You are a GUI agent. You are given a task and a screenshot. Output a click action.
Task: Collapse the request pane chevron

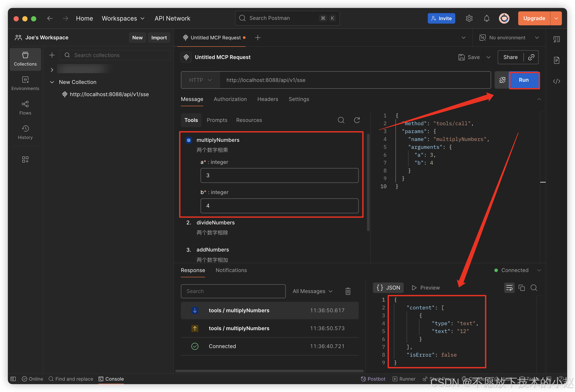539,99
